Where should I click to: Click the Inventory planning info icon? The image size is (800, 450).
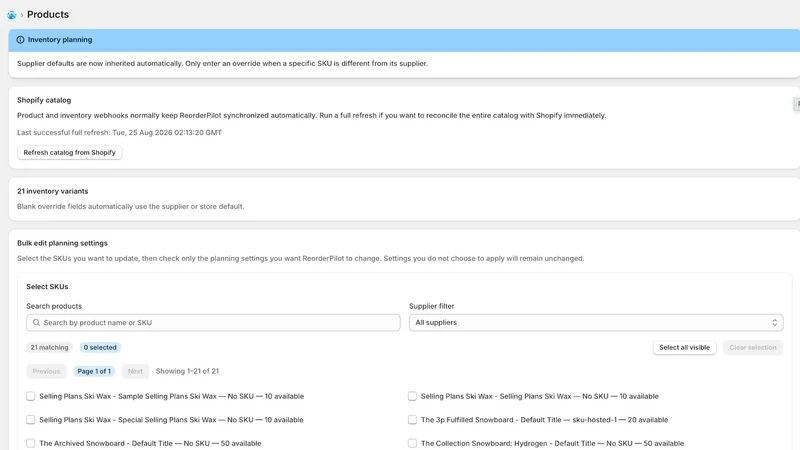tap(20, 40)
